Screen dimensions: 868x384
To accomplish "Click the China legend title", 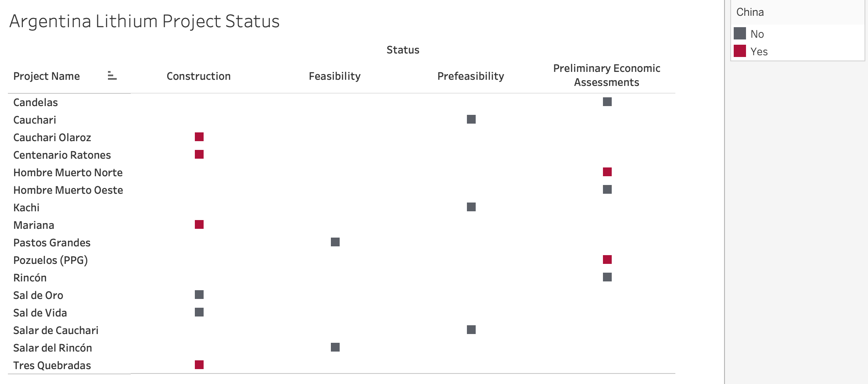I will [750, 12].
